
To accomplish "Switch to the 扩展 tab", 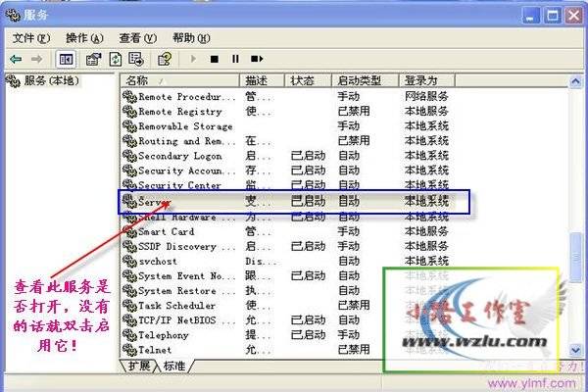I will click(x=138, y=367).
